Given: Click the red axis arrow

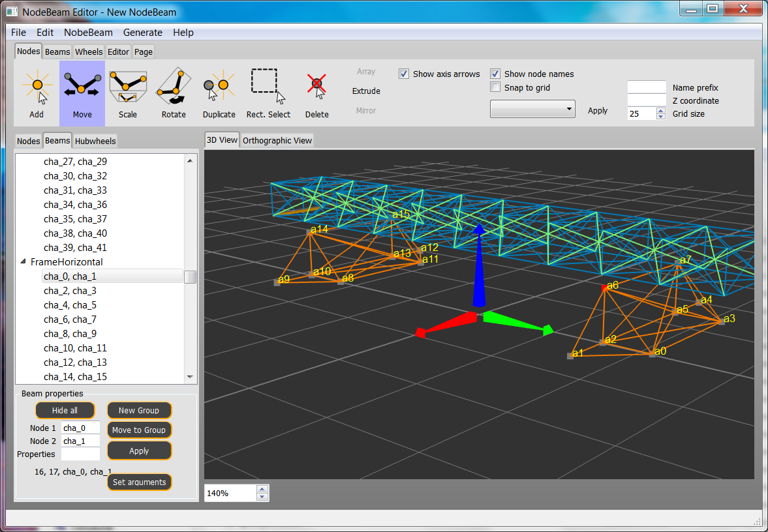Looking at the screenshot, I should pyautogui.click(x=446, y=325).
